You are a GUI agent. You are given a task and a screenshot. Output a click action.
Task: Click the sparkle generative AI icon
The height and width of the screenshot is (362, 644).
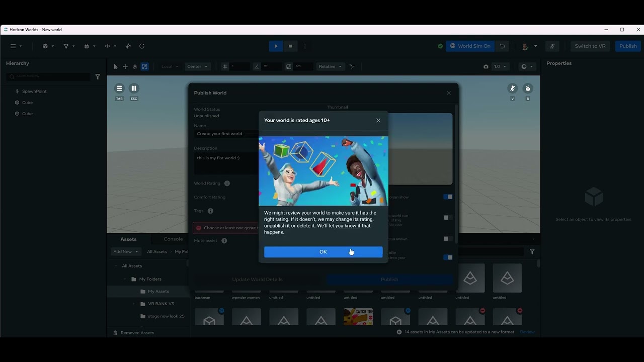coord(128,46)
